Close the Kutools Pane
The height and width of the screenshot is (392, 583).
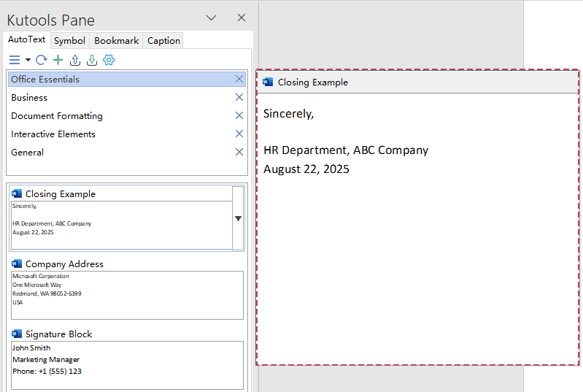pos(242,18)
